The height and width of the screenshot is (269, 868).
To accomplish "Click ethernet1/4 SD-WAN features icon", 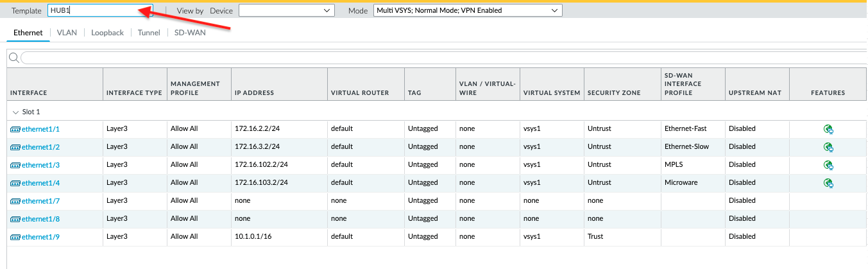I will tap(828, 183).
